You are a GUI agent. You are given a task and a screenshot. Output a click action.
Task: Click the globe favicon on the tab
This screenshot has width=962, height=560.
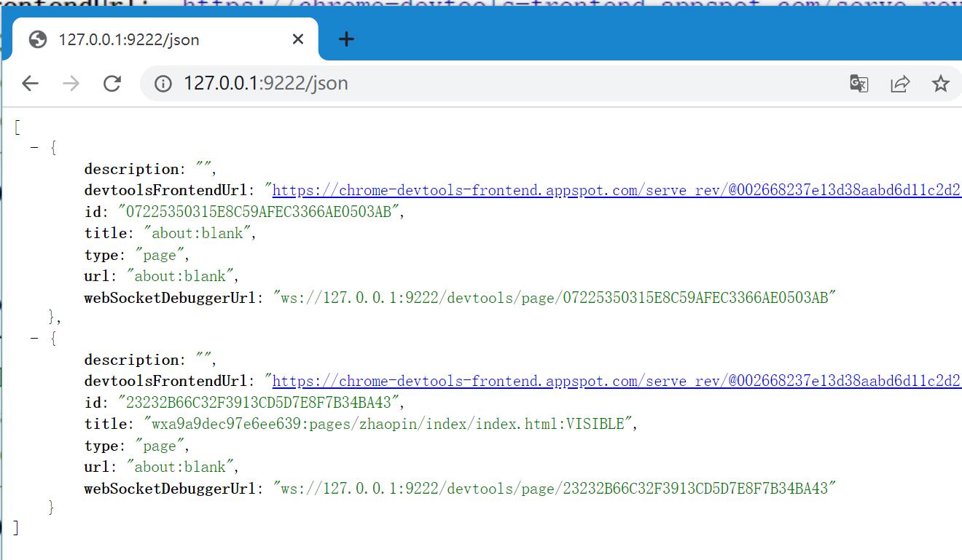point(38,39)
